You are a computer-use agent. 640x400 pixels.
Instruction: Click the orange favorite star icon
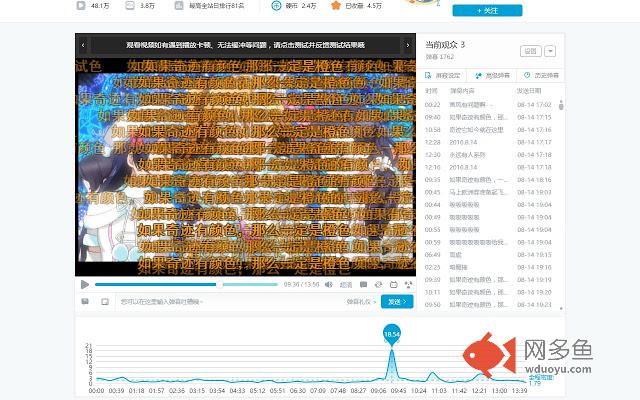[x=336, y=6]
